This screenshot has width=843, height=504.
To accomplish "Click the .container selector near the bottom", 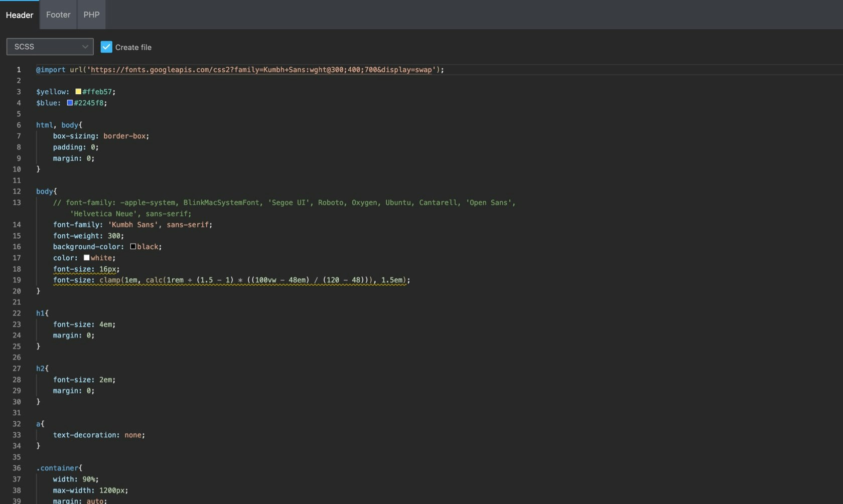I will tap(57, 468).
